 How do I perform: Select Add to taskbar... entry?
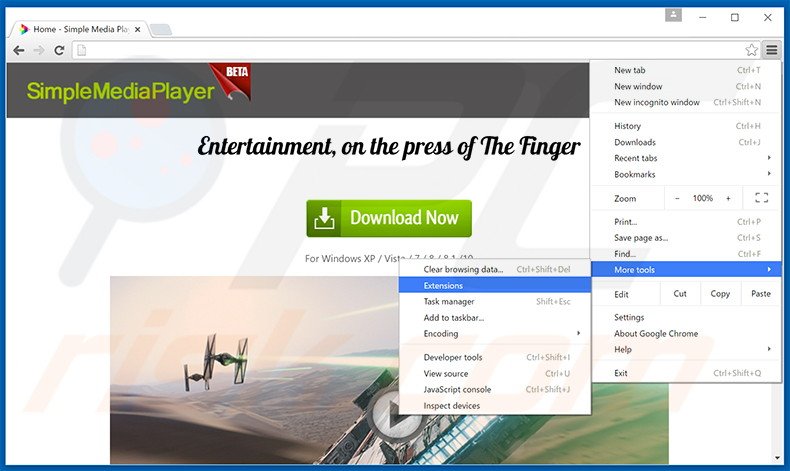pyautogui.click(x=495, y=318)
